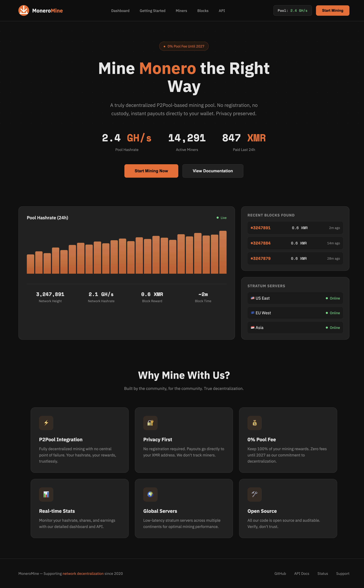
Task: Click the Start Mining button in the header
Action: tap(332, 10)
